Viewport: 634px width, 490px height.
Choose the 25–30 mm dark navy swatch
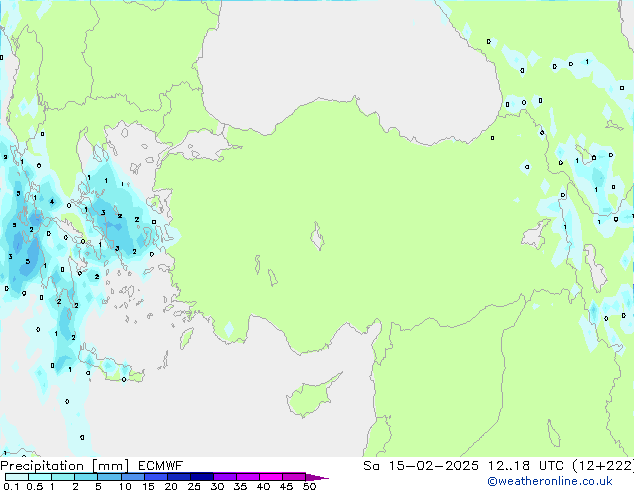point(201,477)
